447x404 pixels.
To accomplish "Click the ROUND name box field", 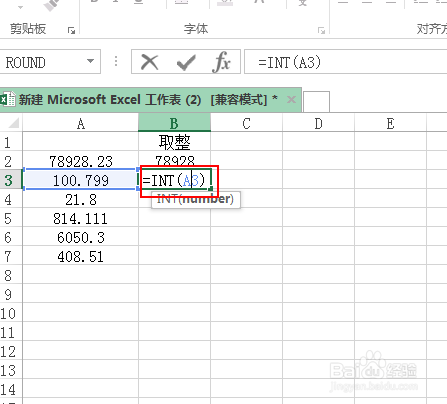I will pyautogui.click(x=50, y=62).
